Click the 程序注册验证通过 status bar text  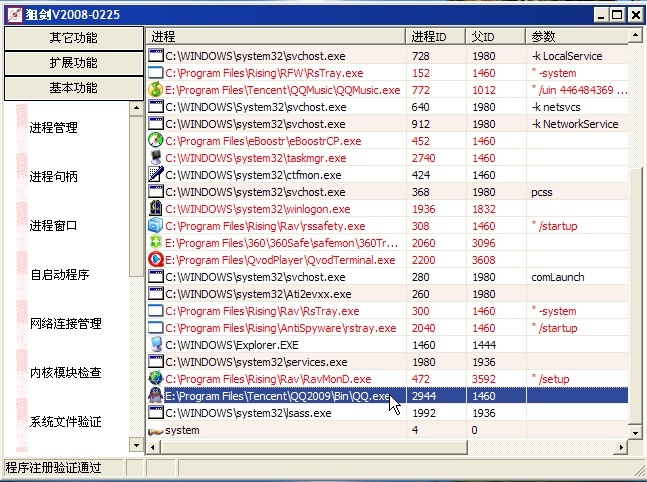tap(54, 468)
